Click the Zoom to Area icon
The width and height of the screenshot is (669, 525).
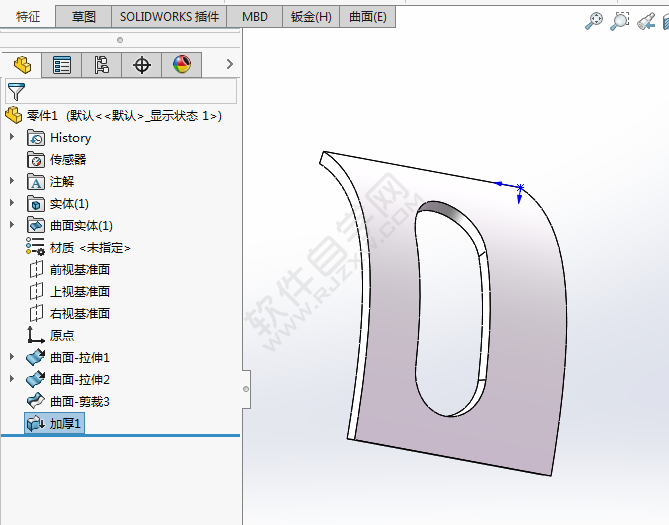pos(620,20)
